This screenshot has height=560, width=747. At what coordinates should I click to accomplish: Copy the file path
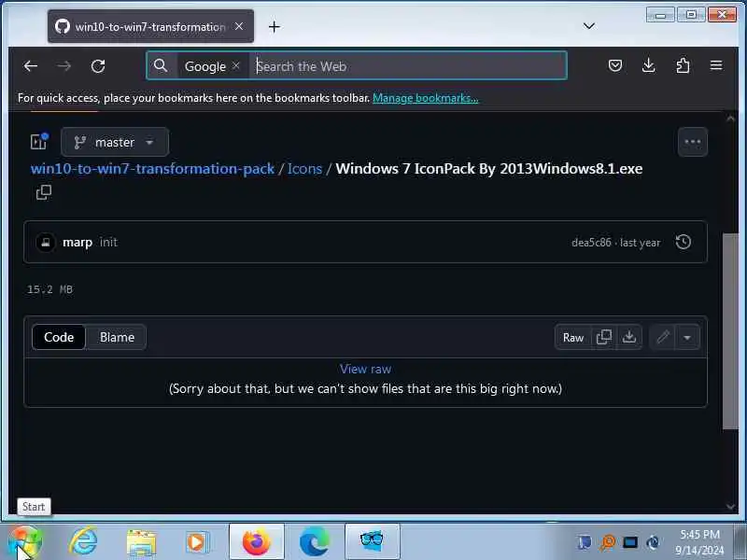point(43,192)
